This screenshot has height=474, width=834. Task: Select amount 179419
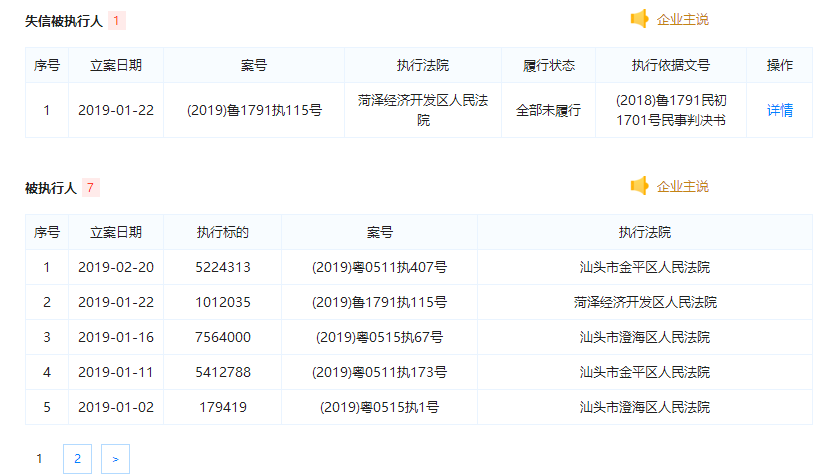click(x=223, y=408)
